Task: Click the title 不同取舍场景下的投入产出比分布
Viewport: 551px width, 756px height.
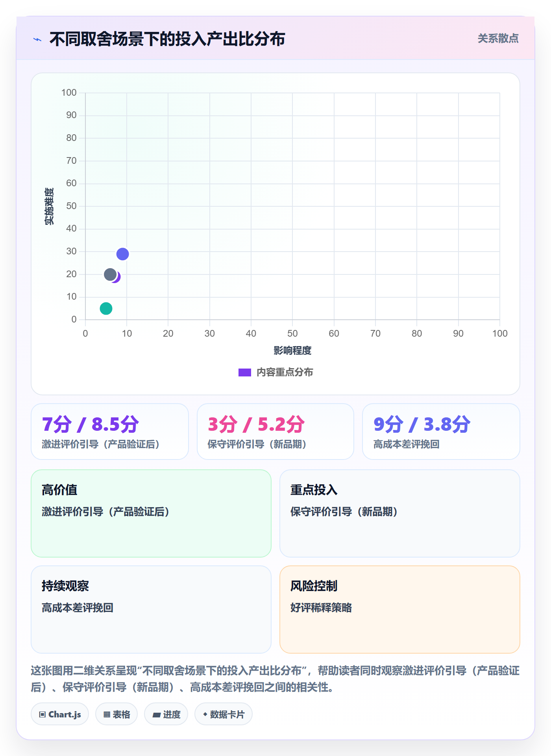Action: [x=167, y=39]
